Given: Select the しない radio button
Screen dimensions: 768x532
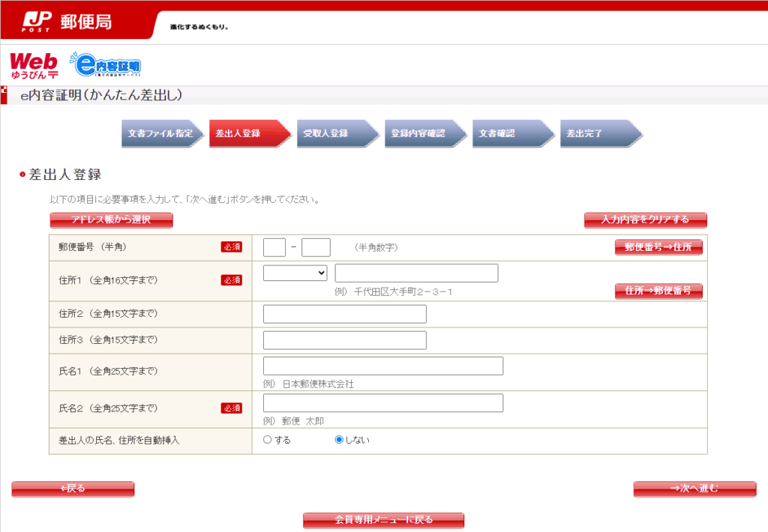Looking at the screenshot, I should click(338, 440).
